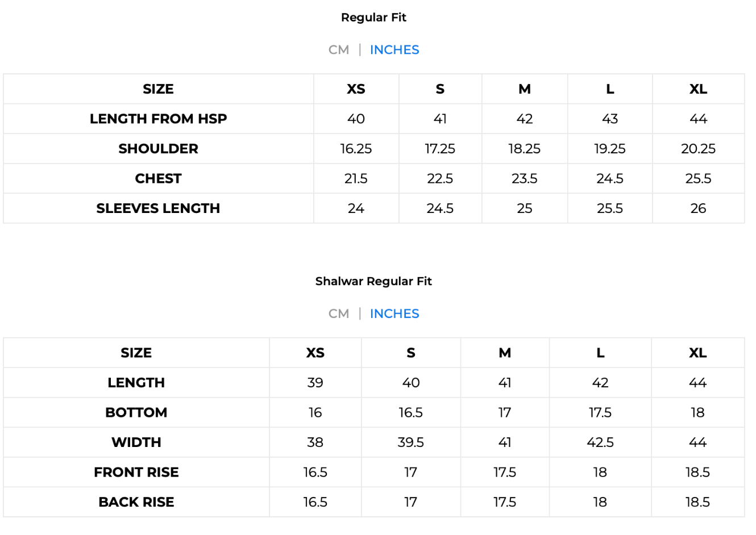Click the BACK RISE row label

point(136,502)
